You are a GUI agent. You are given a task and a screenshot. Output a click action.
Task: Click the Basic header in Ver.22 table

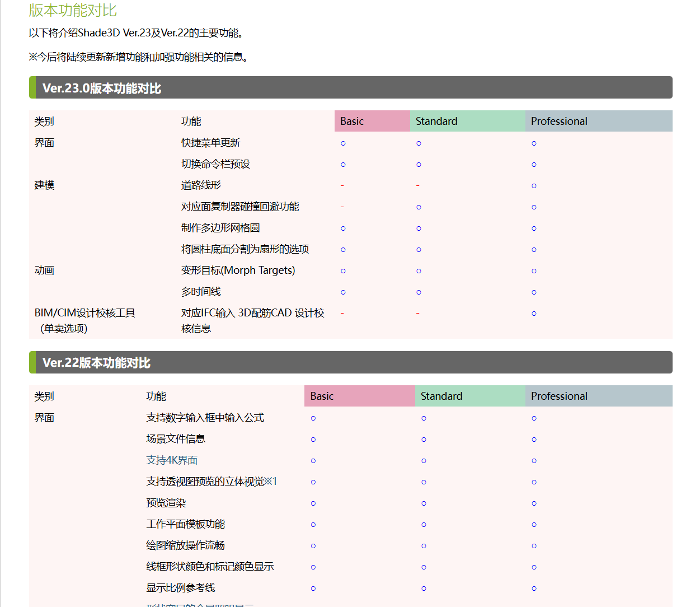[x=360, y=396]
